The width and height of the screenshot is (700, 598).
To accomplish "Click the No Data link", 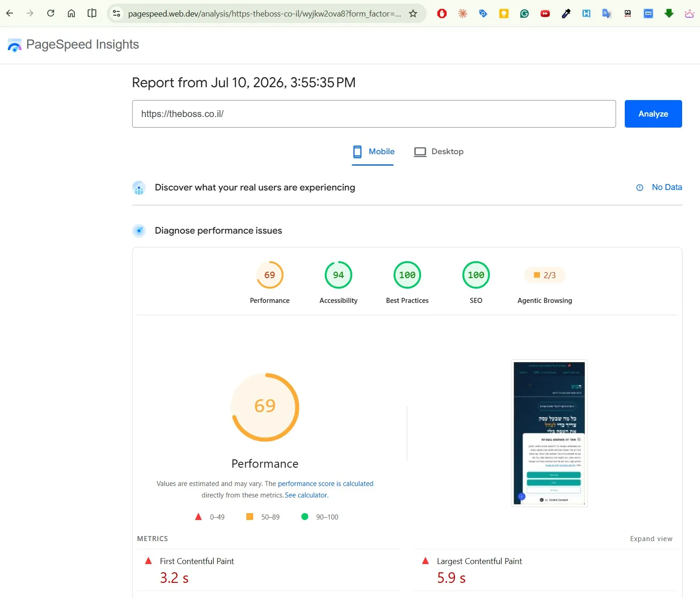I will tap(667, 187).
